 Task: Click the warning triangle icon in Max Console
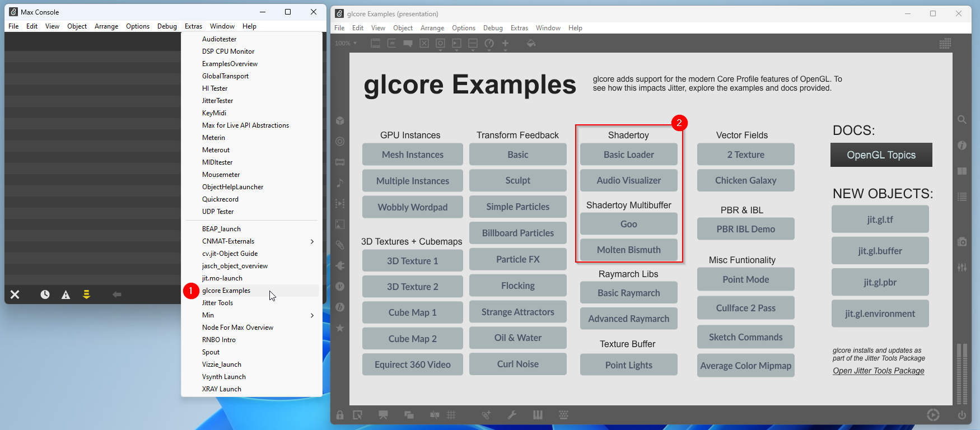click(66, 295)
